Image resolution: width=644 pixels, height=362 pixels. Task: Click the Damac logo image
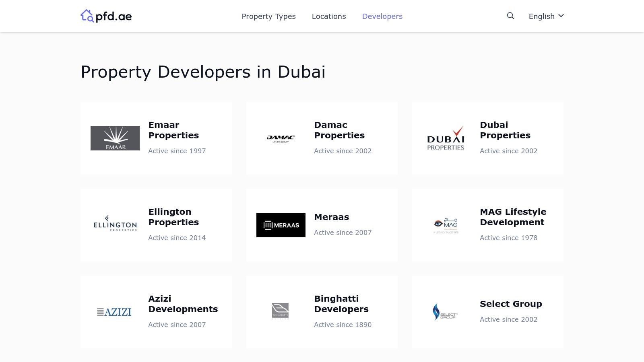point(281,138)
